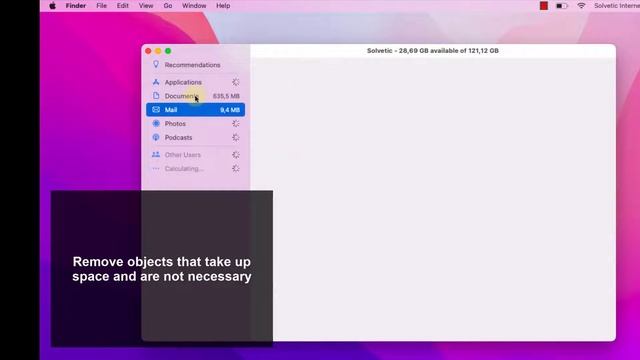Screen dimensions: 640x360
Task: Click the Applications icon
Action: (156, 82)
